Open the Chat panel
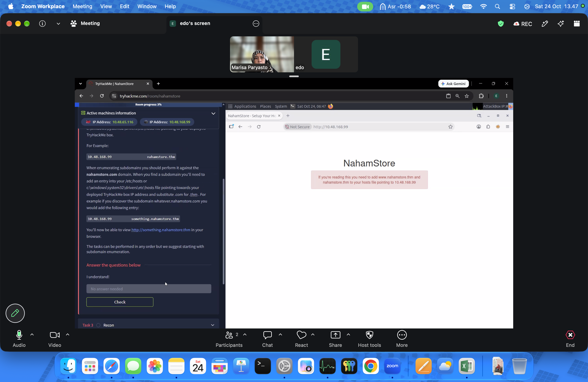 click(x=267, y=339)
